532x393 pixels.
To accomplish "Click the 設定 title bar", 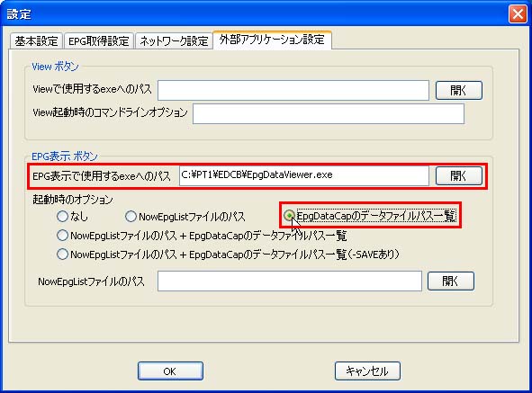I will tap(255, 13).
